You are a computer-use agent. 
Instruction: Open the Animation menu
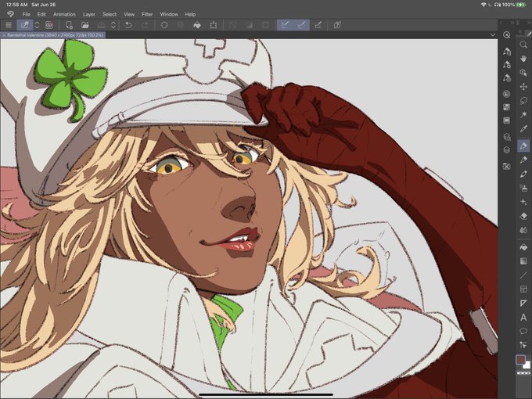(64, 14)
